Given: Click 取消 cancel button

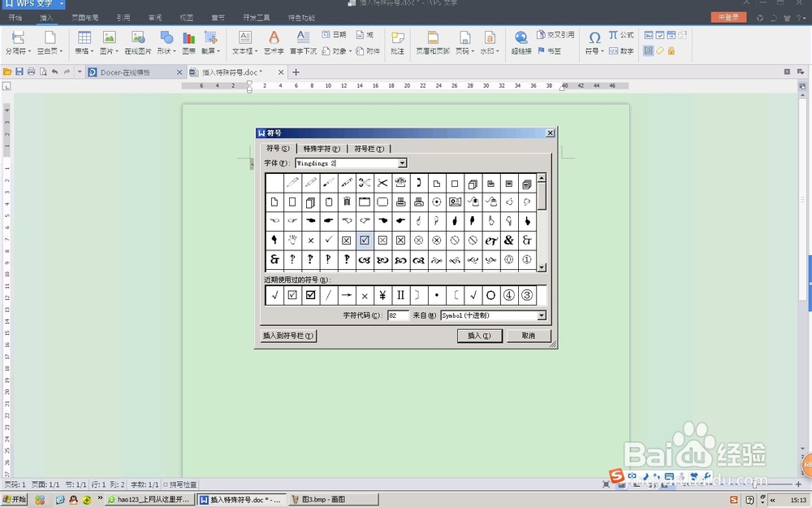Looking at the screenshot, I should click(x=529, y=336).
